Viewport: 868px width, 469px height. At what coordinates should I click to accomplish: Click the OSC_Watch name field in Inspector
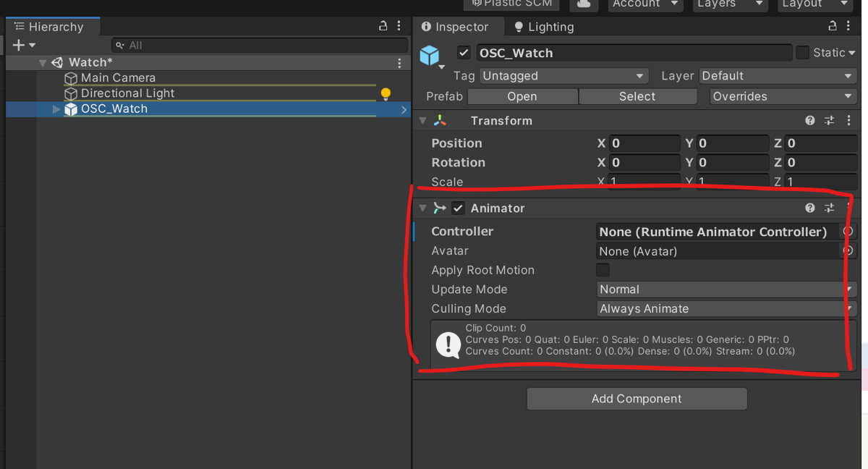634,53
